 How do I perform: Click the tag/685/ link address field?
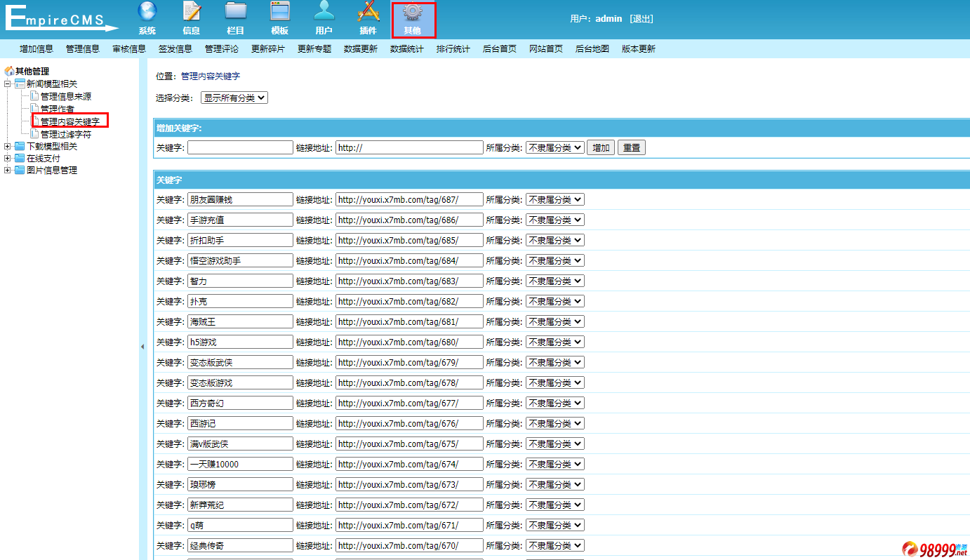tap(409, 240)
